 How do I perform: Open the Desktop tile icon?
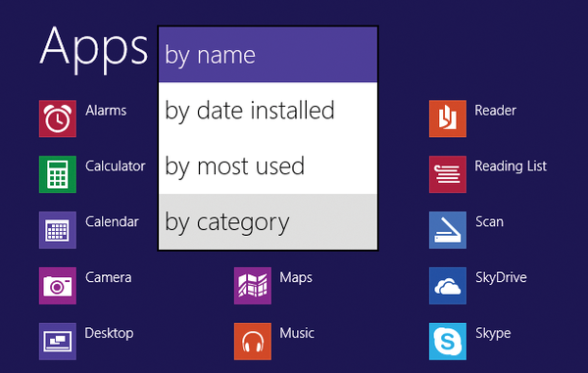click(x=58, y=342)
